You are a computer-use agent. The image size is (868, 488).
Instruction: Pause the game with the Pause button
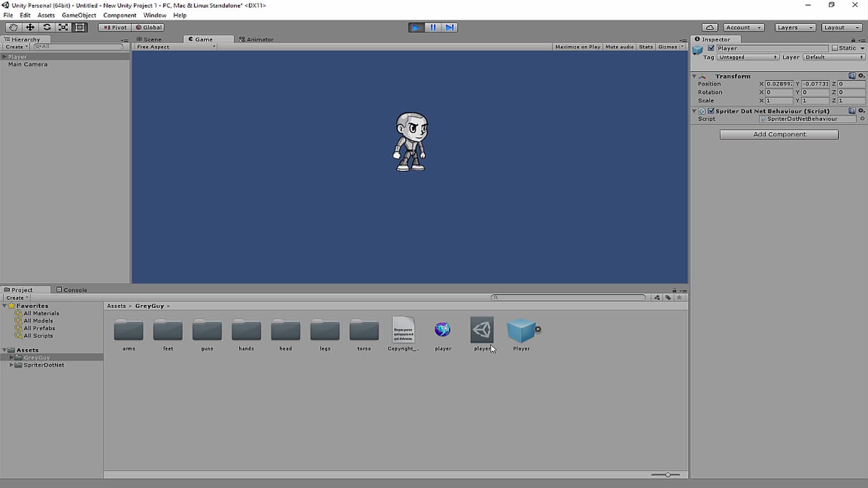coord(433,28)
